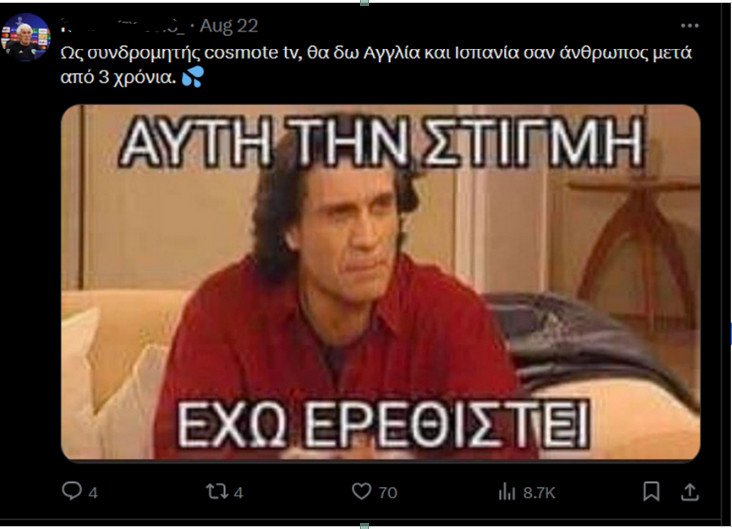Open the author's round profile avatar
732x529 pixels.
point(25,37)
